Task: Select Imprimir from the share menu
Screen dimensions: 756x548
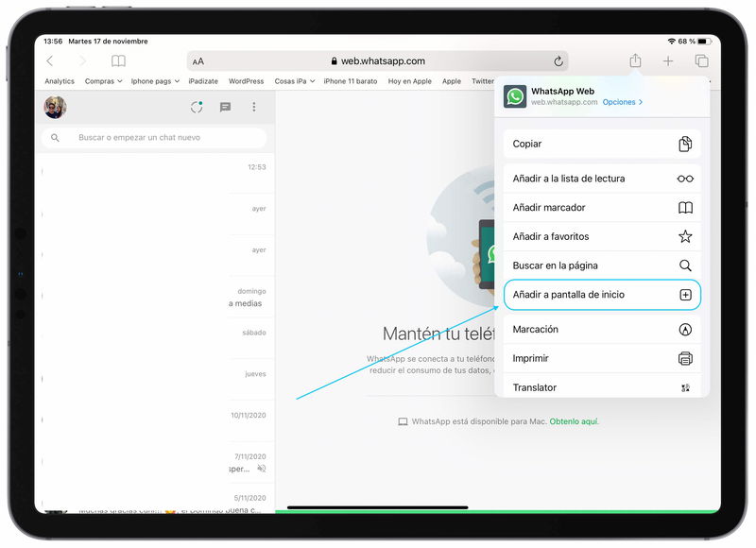Action: 602,358
